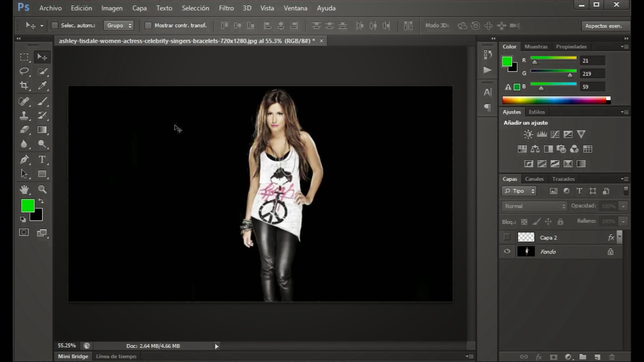
Task: Enable Mostrar contr. transf. checkbox
Action: pyautogui.click(x=148, y=25)
